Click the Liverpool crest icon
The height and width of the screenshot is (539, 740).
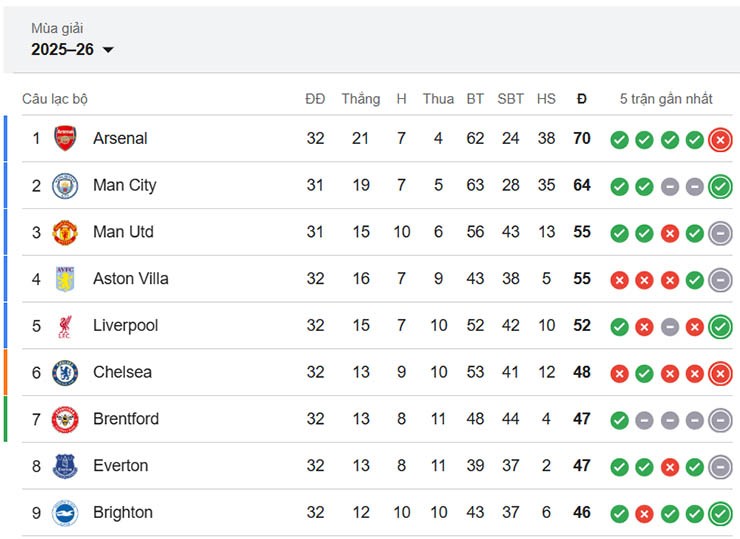coord(65,325)
